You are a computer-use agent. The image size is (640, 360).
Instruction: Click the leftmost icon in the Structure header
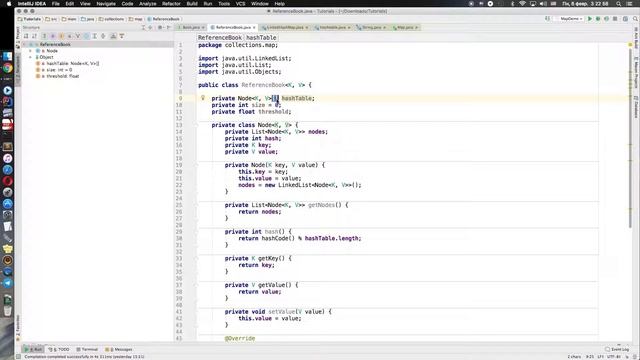[143, 27]
